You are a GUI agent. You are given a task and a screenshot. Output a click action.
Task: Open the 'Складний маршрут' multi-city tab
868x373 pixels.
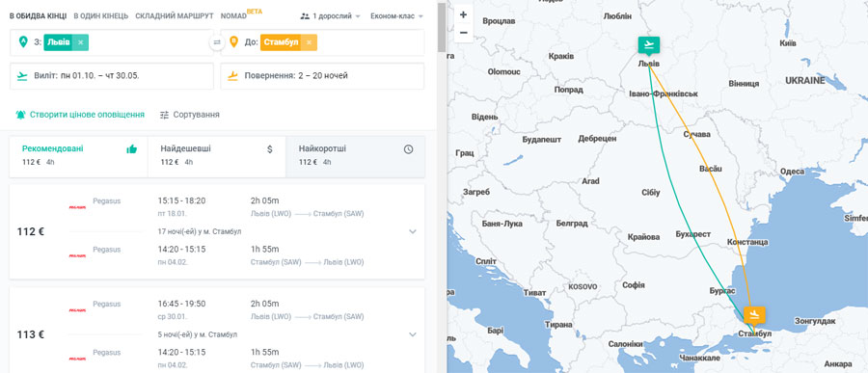[175, 16]
